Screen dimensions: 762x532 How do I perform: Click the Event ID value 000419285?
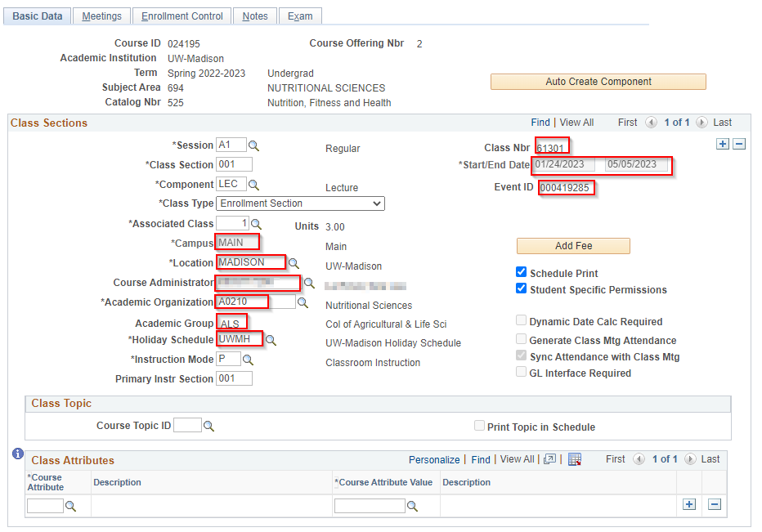click(565, 187)
